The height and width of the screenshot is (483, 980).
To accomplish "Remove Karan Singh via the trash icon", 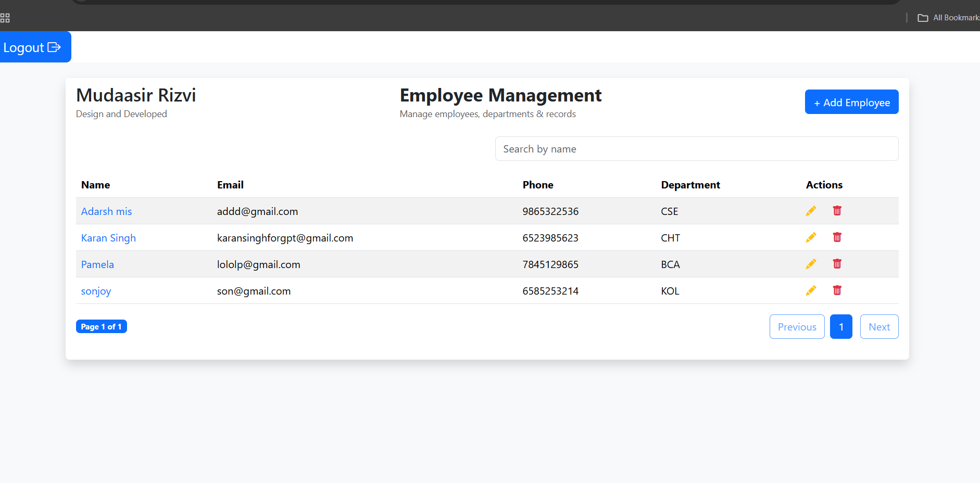I will pyautogui.click(x=837, y=237).
